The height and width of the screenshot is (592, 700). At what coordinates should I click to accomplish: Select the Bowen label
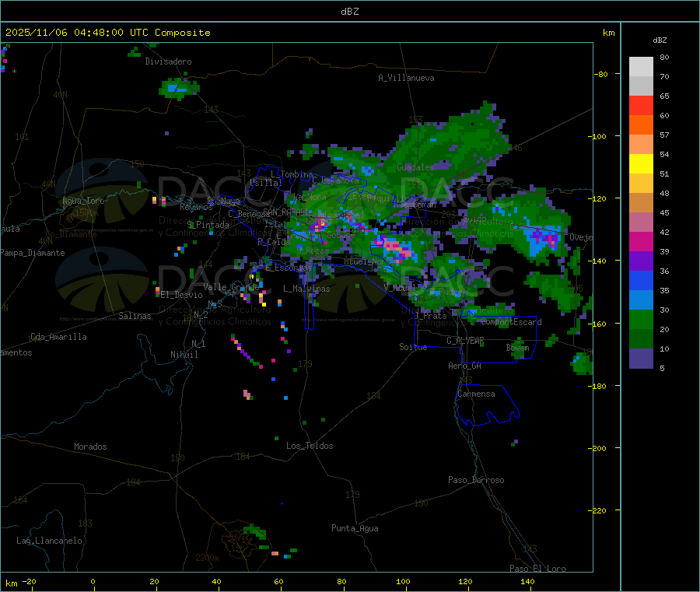click(x=518, y=347)
